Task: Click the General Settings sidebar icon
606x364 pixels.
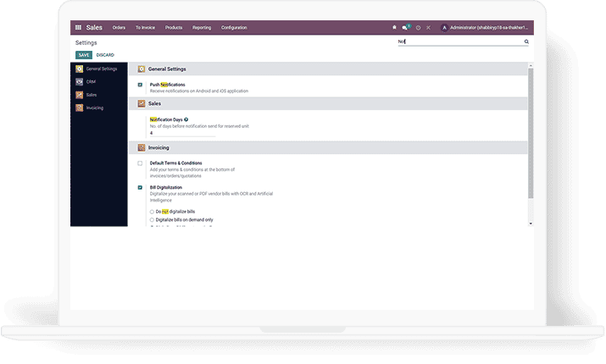Action: pyautogui.click(x=80, y=69)
